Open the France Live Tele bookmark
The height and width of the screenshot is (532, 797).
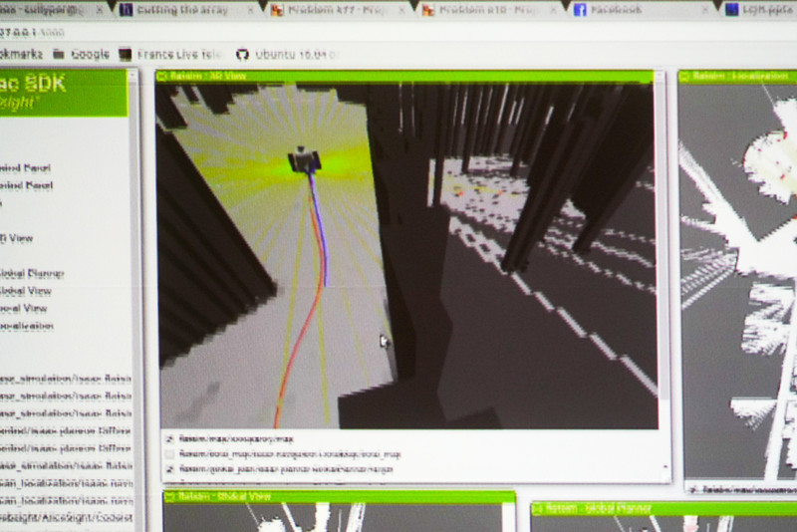(170, 54)
